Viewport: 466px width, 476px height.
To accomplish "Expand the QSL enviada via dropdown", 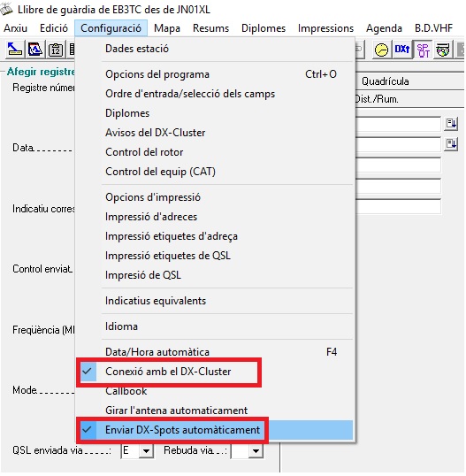I will [x=146, y=451].
